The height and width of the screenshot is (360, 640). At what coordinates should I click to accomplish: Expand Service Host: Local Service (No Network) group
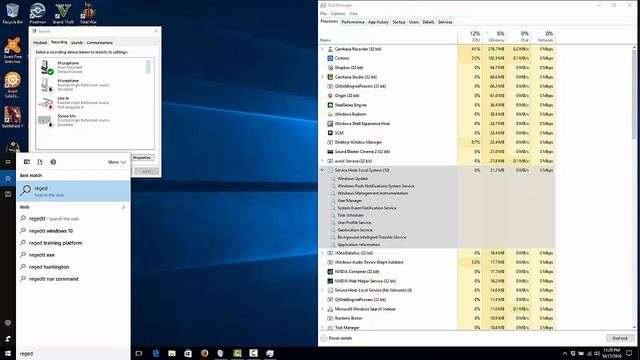322,290
